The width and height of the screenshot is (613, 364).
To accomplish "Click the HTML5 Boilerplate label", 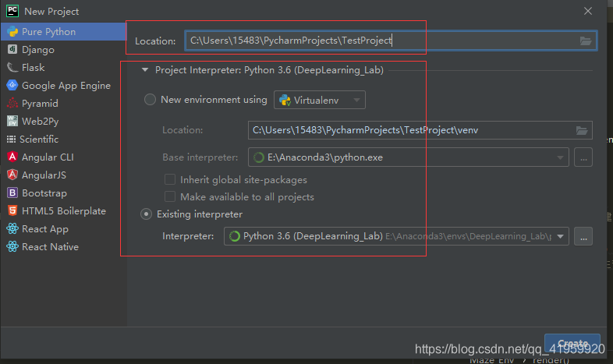I will (x=64, y=211).
